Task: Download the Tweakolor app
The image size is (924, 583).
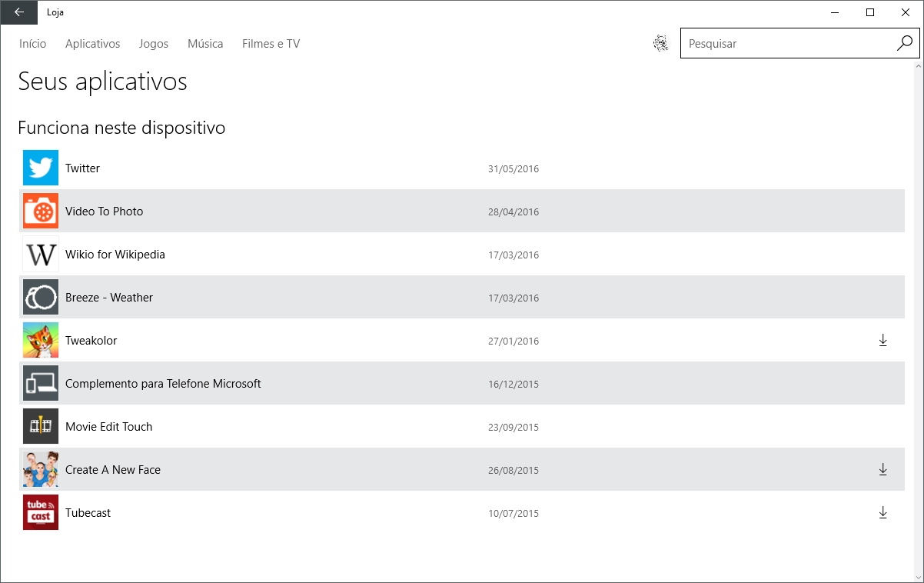Action: click(882, 340)
